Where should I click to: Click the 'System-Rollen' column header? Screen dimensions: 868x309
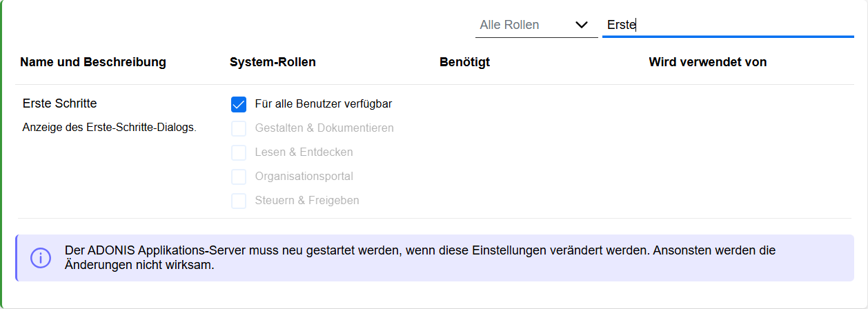[x=273, y=62]
